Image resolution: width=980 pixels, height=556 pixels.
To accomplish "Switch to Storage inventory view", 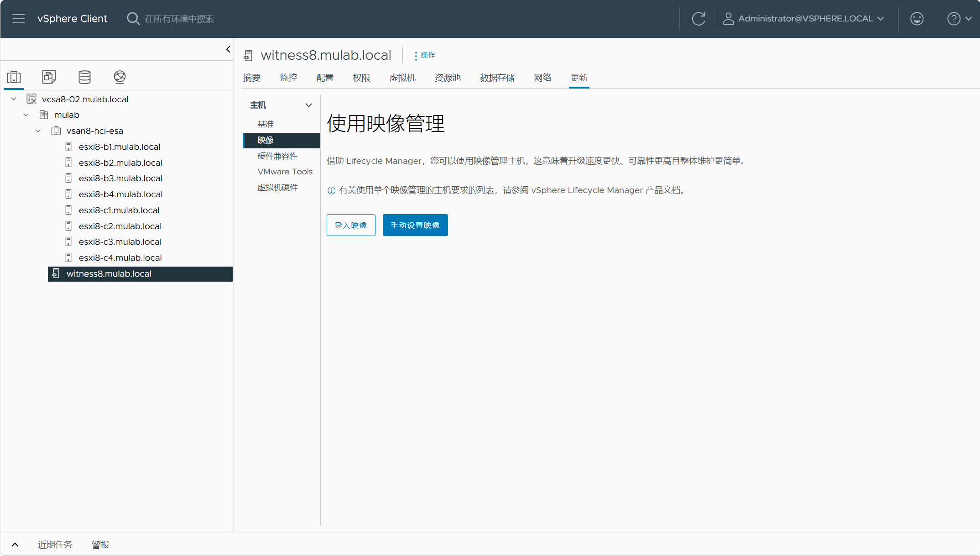I will coord(84,77).
